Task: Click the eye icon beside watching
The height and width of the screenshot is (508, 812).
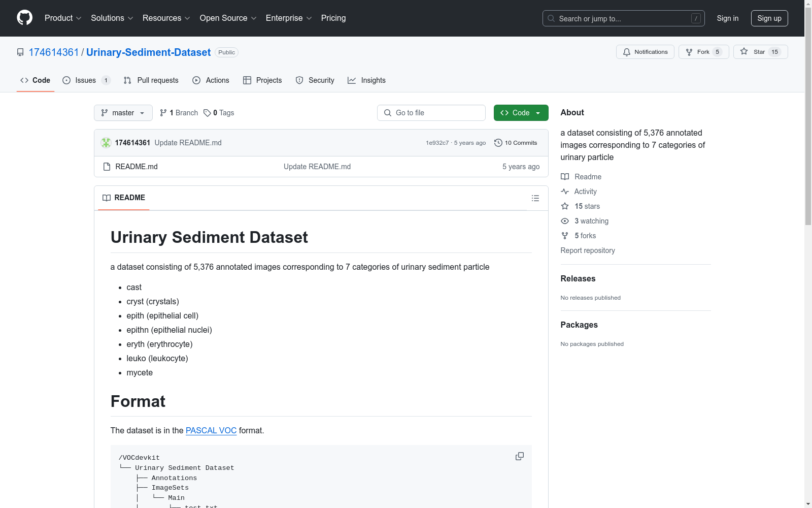Action: coord(565,221)
